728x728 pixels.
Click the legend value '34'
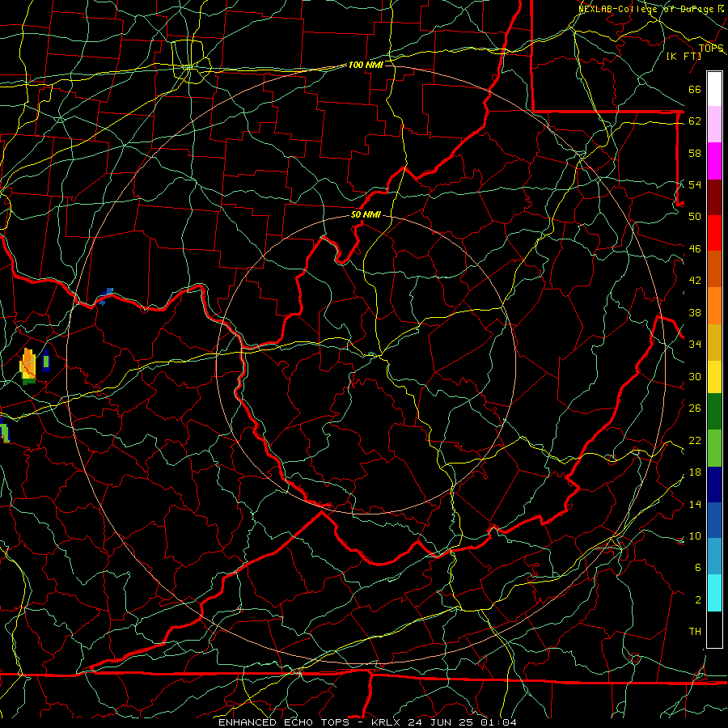(x=695, y=345)
